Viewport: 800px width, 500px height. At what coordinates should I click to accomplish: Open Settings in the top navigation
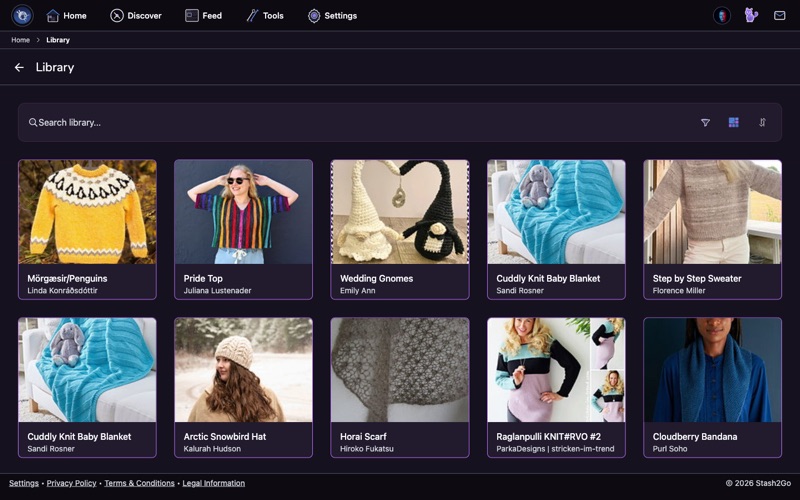[x=332, y=16]
